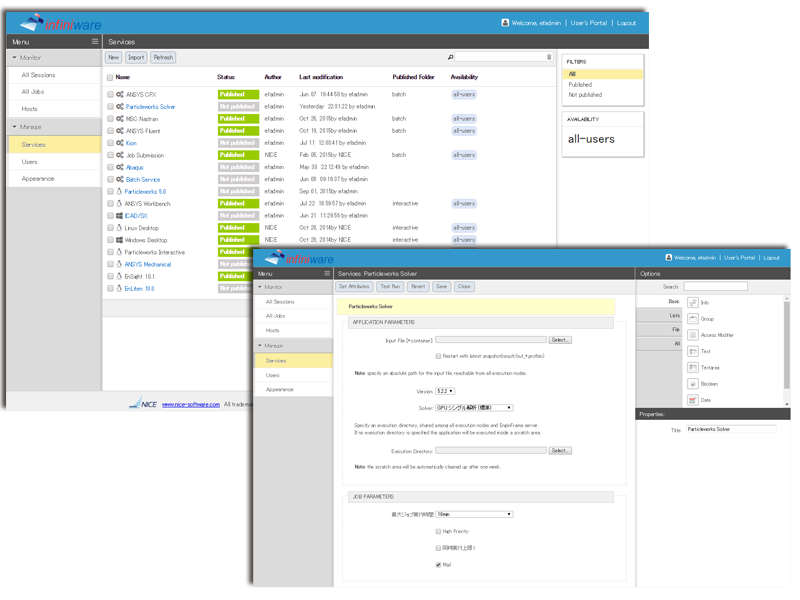
Task: Click the search magnifier icon in Services toolbar
Action: [451, 57]
